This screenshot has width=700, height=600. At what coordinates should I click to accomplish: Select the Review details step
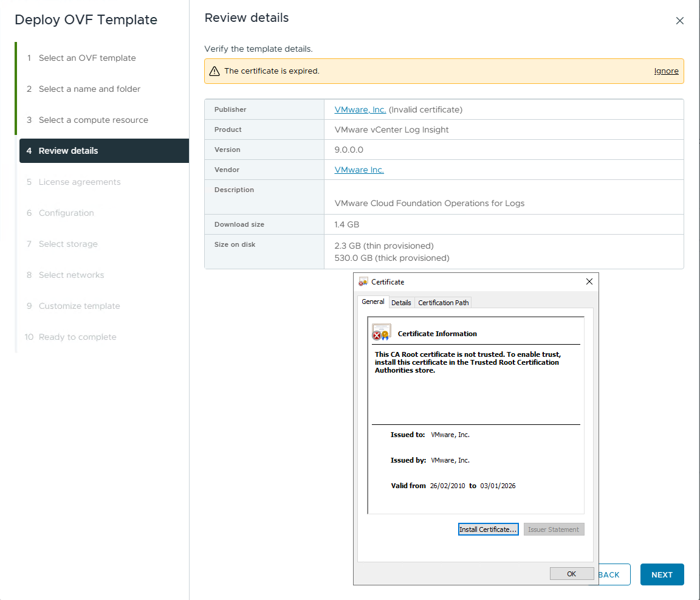coord(68,151)
